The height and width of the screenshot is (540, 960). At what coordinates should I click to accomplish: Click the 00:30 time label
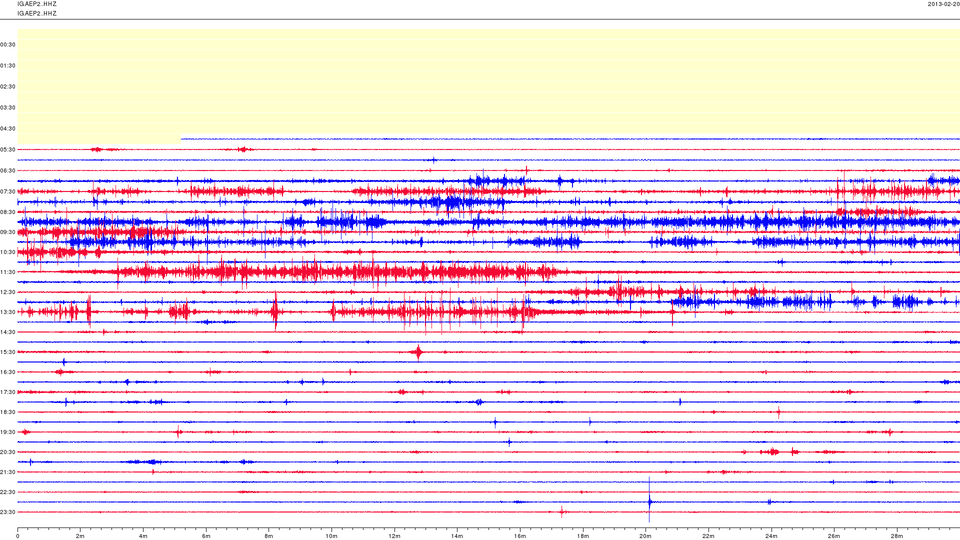(x=8, y=45)
